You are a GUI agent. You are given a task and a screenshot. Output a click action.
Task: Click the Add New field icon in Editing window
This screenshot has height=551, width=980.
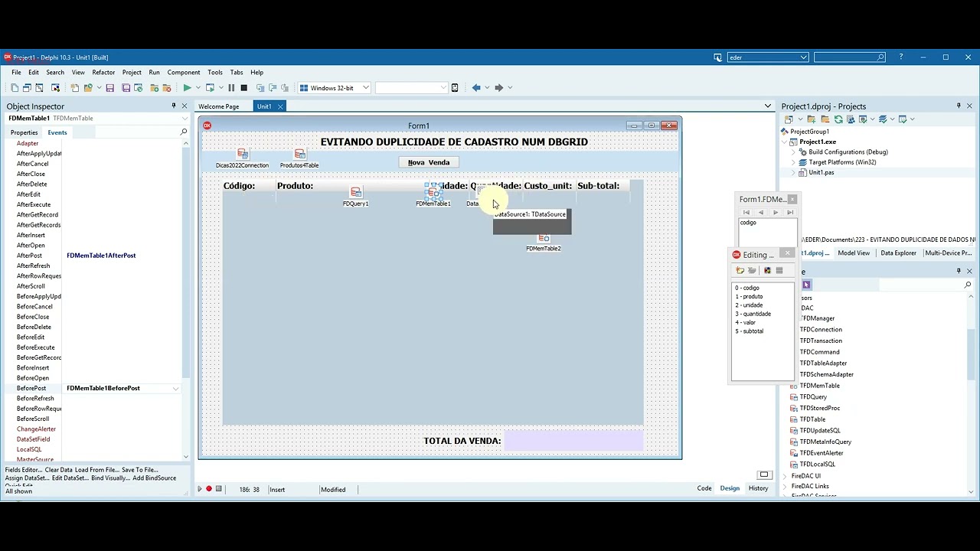coord(740,270)
